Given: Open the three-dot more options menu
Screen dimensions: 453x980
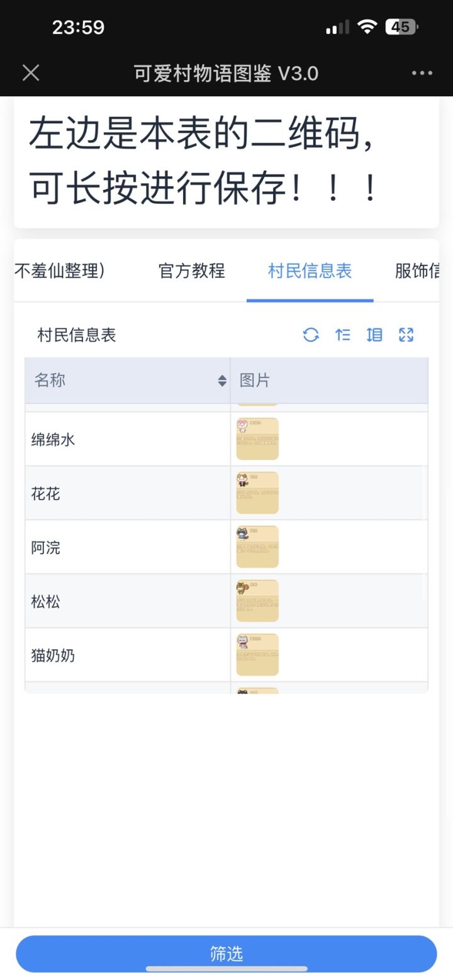Looking at the screenshot, I should pos(422,73).
